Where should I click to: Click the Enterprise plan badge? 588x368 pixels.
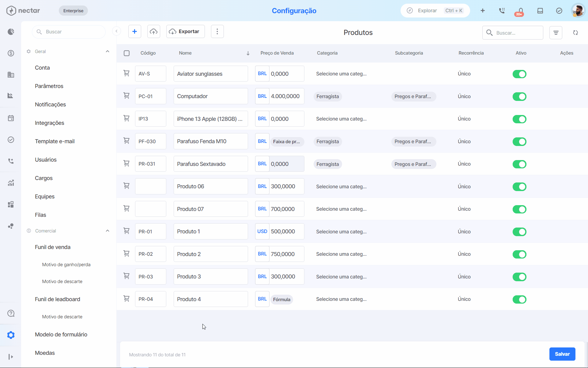(73, 11)
